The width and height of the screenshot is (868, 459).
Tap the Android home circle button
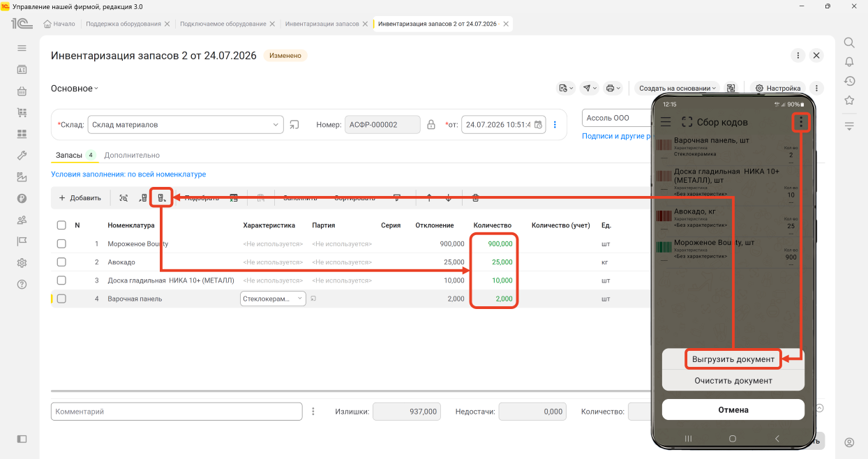click(733, 438)
